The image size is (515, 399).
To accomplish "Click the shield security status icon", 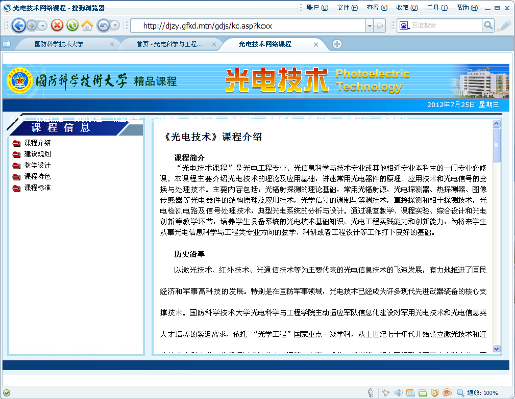I will pos(435,393).
